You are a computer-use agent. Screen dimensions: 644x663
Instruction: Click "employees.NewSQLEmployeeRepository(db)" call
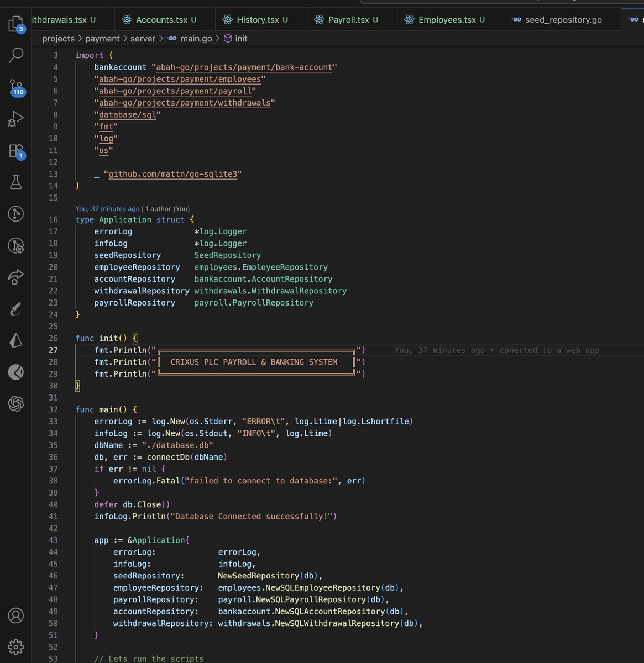[308, 588]
